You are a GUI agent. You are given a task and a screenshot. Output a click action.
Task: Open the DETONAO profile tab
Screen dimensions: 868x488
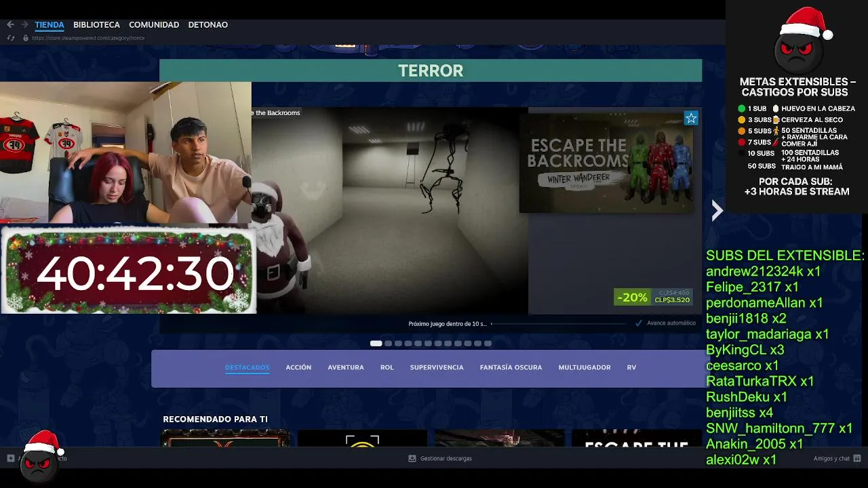208,24
